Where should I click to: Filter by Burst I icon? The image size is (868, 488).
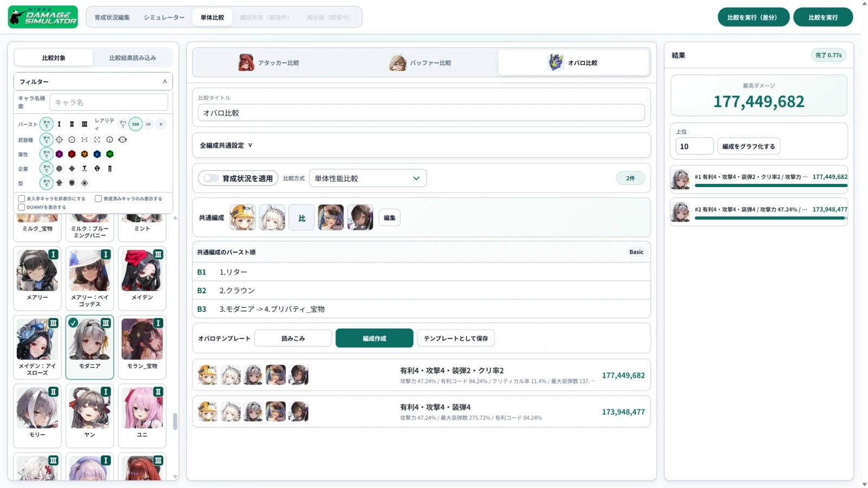pos(59,124)
